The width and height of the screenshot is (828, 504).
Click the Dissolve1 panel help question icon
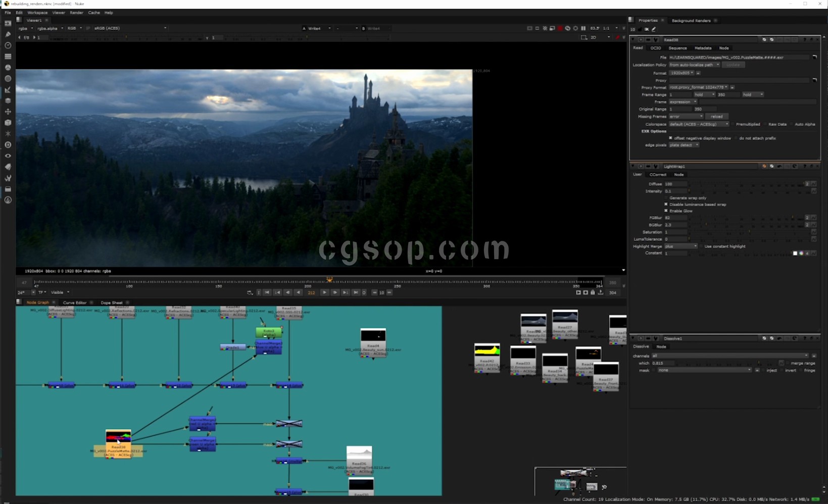[x=805, y=338]
